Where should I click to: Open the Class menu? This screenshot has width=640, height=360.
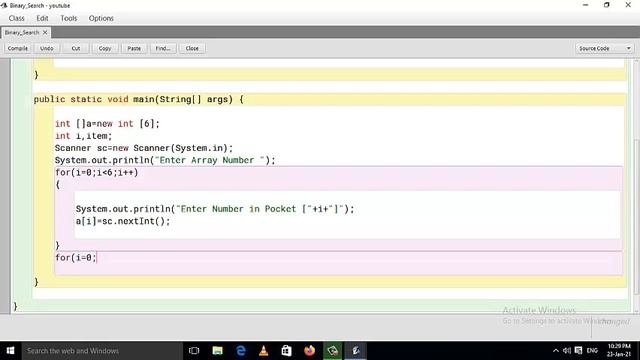click(x=16, y=18)
